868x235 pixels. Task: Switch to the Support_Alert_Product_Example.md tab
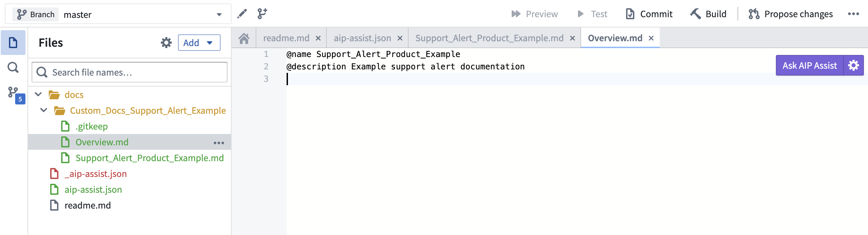[x=489, y=38]
